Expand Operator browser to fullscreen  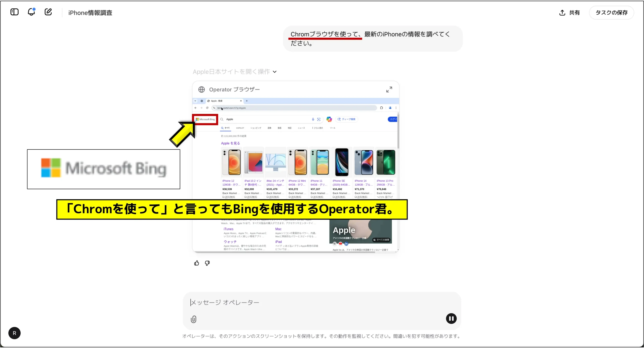[389, 90]
